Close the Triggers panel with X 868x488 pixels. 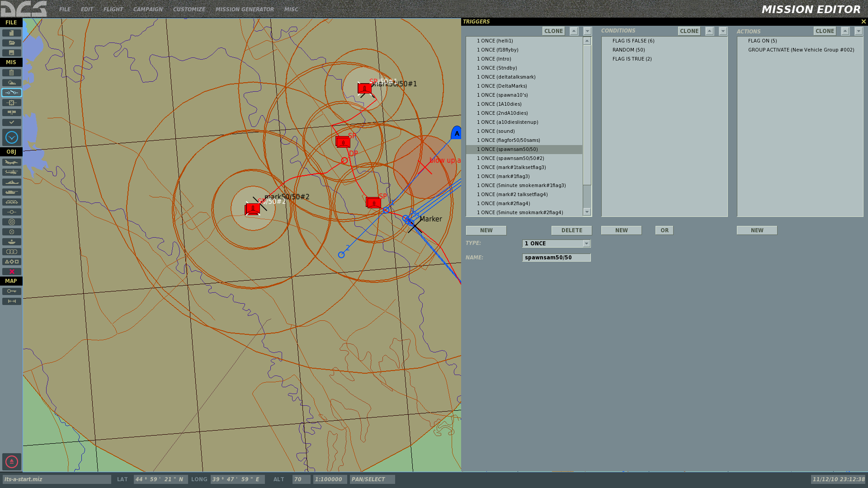863,22
